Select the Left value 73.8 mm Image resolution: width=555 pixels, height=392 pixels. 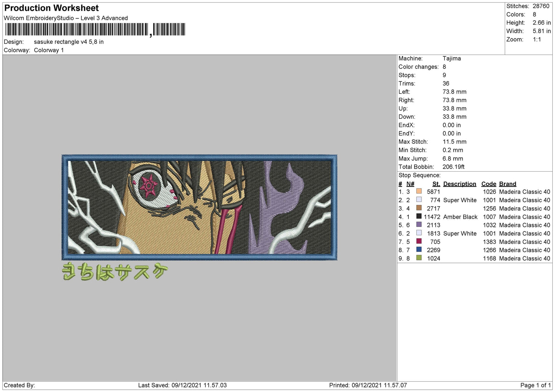tap(454, 92)
